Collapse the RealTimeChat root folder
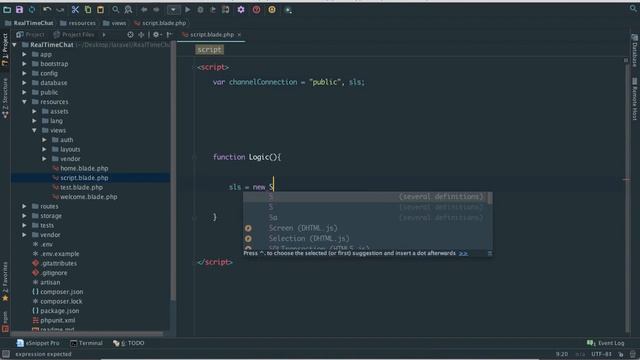640x360 pixels. point(15,45)
